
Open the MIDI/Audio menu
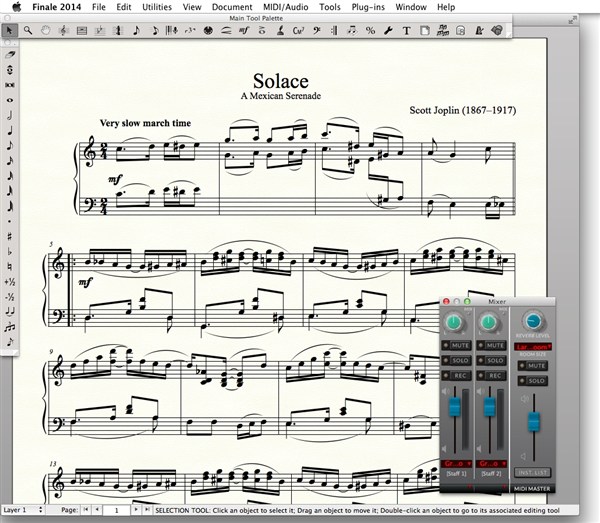tap(285, 7)
